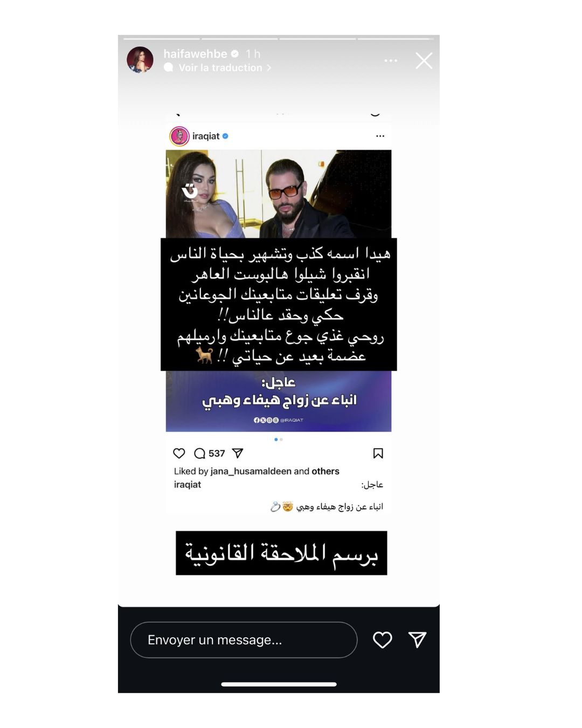Viewport: 582px width, 728px height.
Task: Bookmark the embedded iraqiat post
Action: [x=378, y=454]
